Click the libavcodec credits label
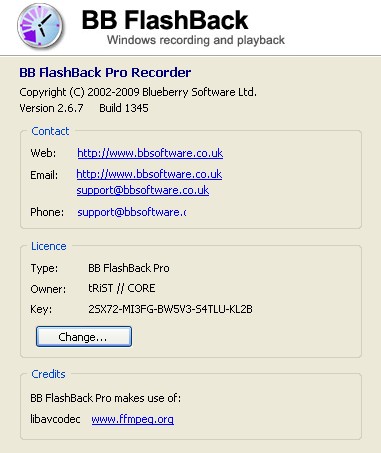This screenshot has height=453, width=381. click(x=55, y=419)
